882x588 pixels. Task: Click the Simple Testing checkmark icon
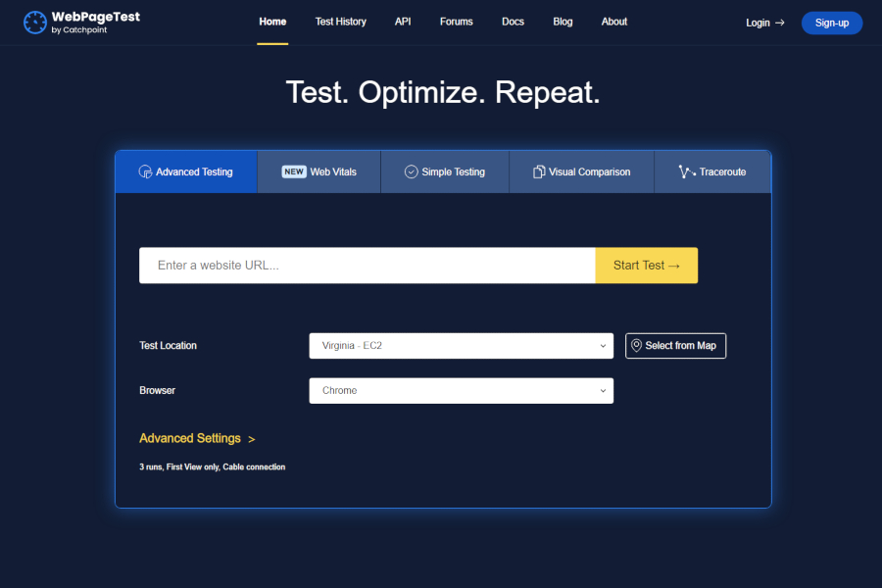pos(409,171)
